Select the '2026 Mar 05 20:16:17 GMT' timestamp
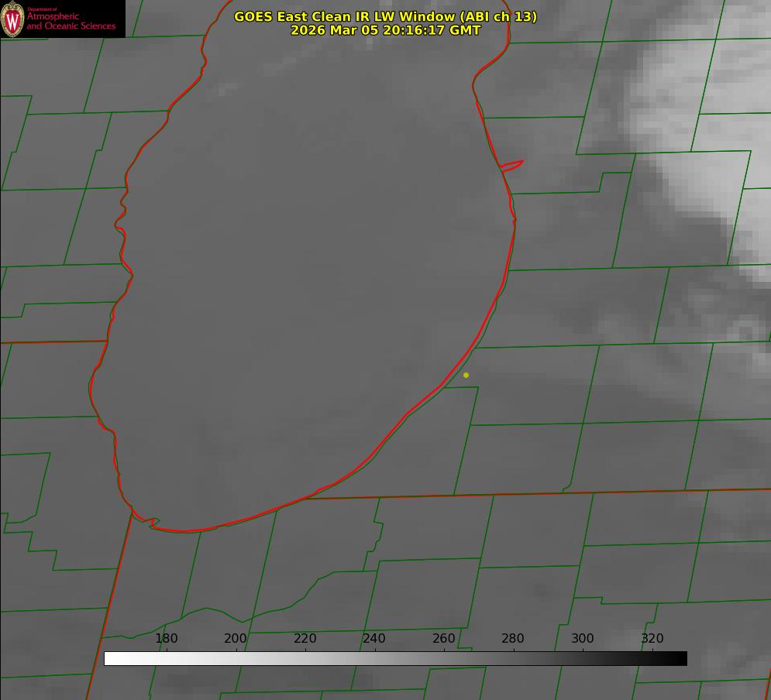Viewport: 771px width, 700px height. click(x=385, y=30)
